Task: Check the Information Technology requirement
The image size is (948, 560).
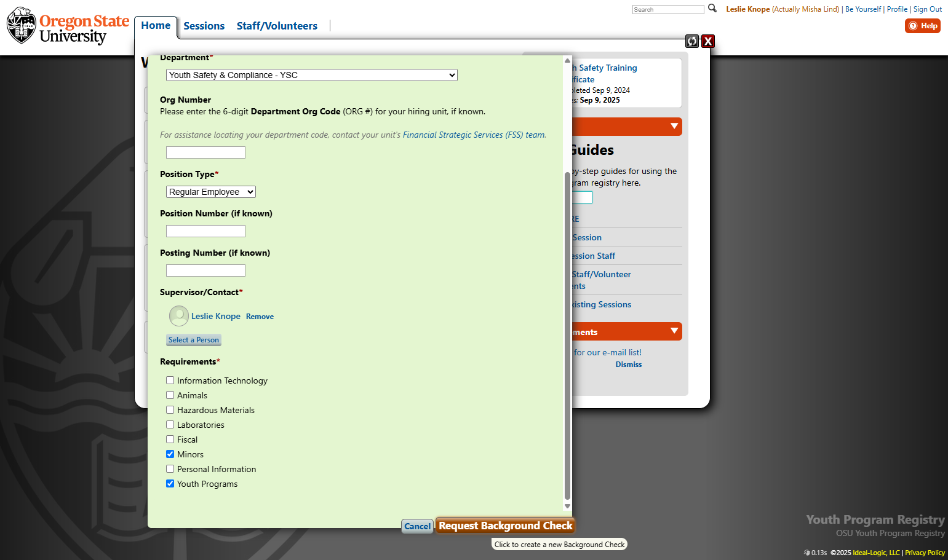Action: click(170, 381)
